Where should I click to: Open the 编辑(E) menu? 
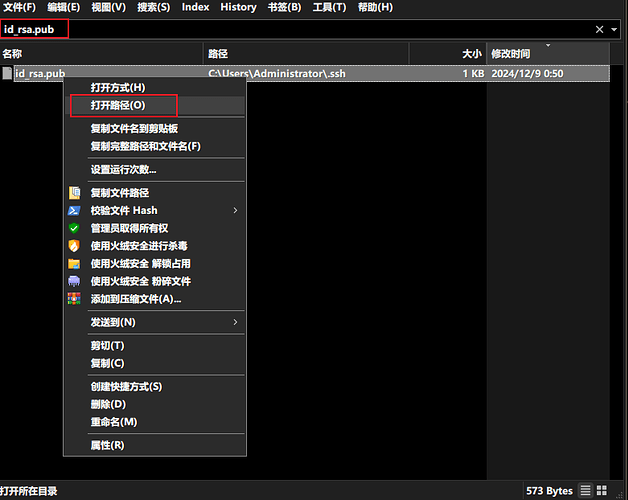point(63,7)
